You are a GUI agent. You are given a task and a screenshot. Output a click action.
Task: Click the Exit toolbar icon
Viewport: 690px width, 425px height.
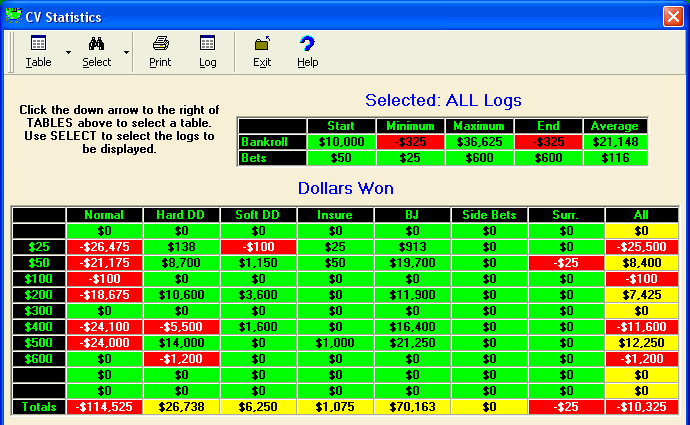[x=262, y=44]
